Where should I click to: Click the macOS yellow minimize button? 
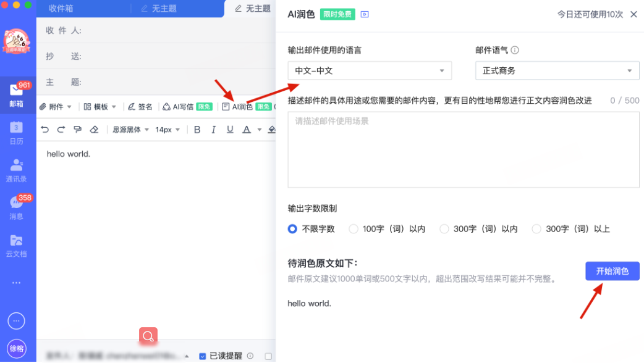coord(17,4)
